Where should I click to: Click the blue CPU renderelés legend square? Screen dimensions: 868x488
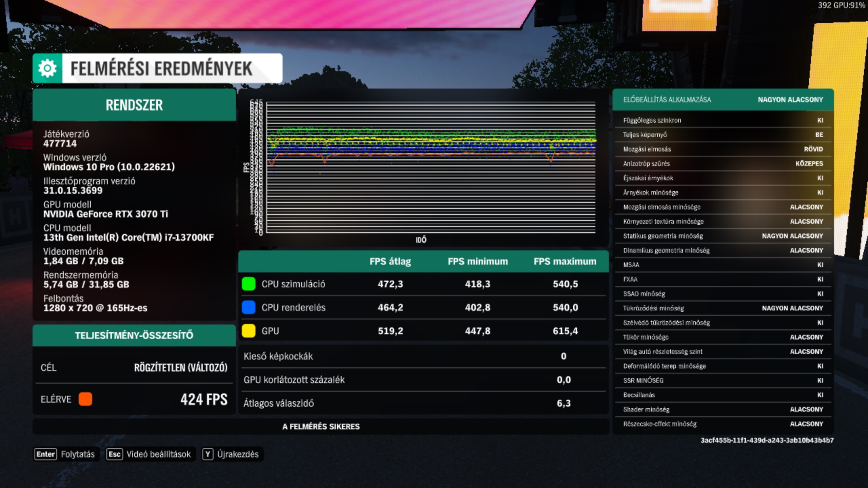coord(249,307)
